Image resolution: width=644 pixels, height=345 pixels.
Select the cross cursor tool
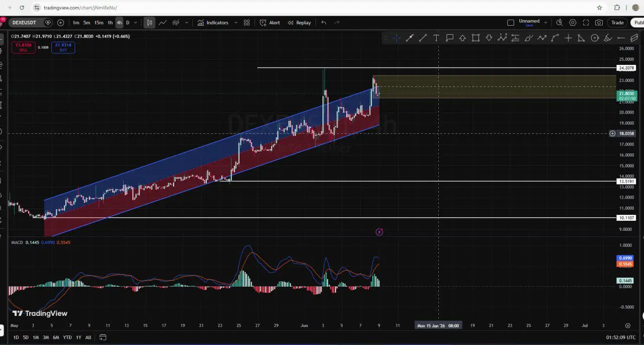[x=396, y=38]
